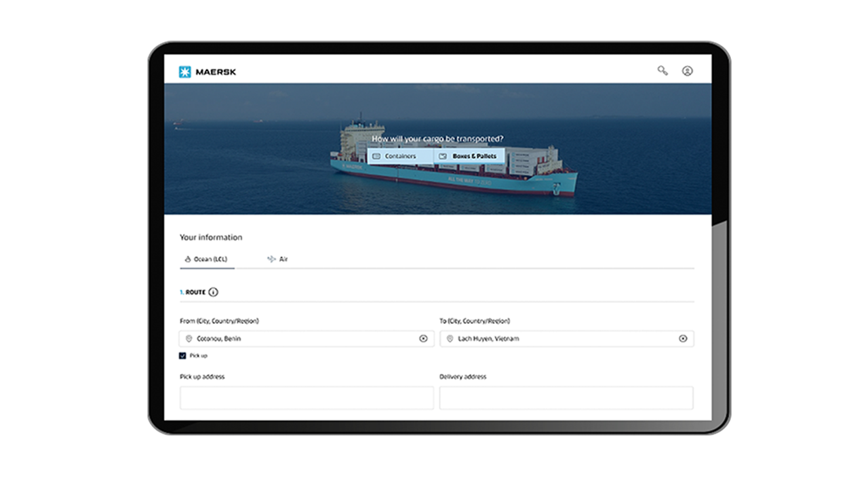Viewport: 868px width, 488px height.
Task: Click the Delivery address input field
Action: [x=566, y=398]
